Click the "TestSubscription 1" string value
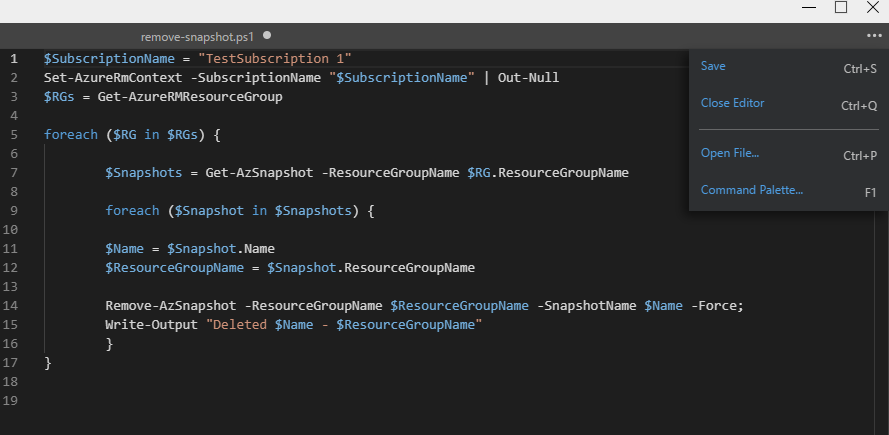The image size is (889, 435). click(275, 59)
